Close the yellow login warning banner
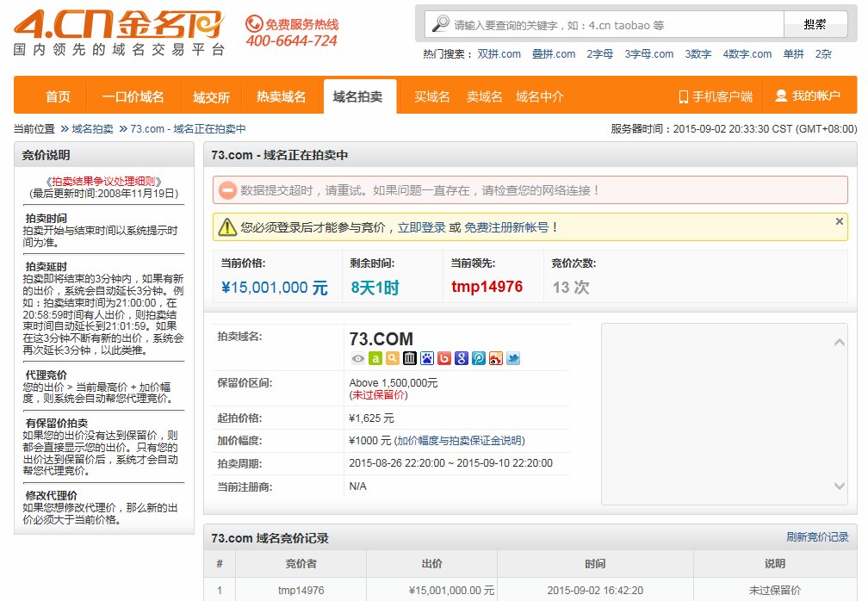Screen dimensions: 868x601 point(840,221)
